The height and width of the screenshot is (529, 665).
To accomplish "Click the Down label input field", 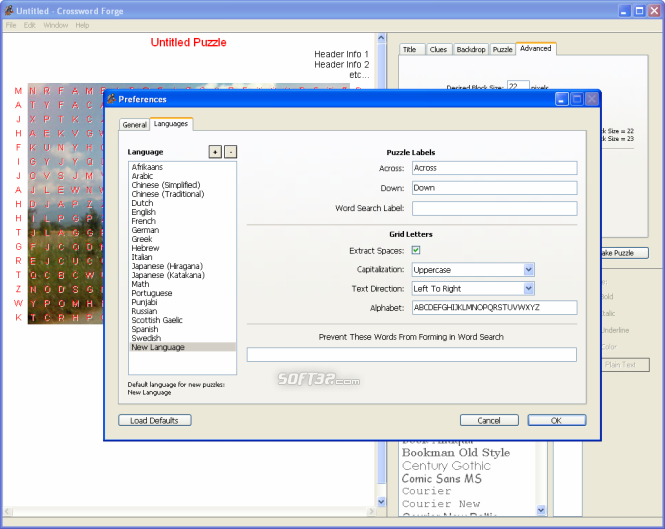I will click(x=495, y=188).
